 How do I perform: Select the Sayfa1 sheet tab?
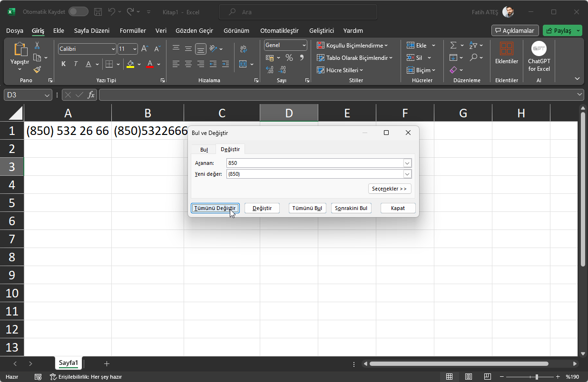click(x=68, y=363)
